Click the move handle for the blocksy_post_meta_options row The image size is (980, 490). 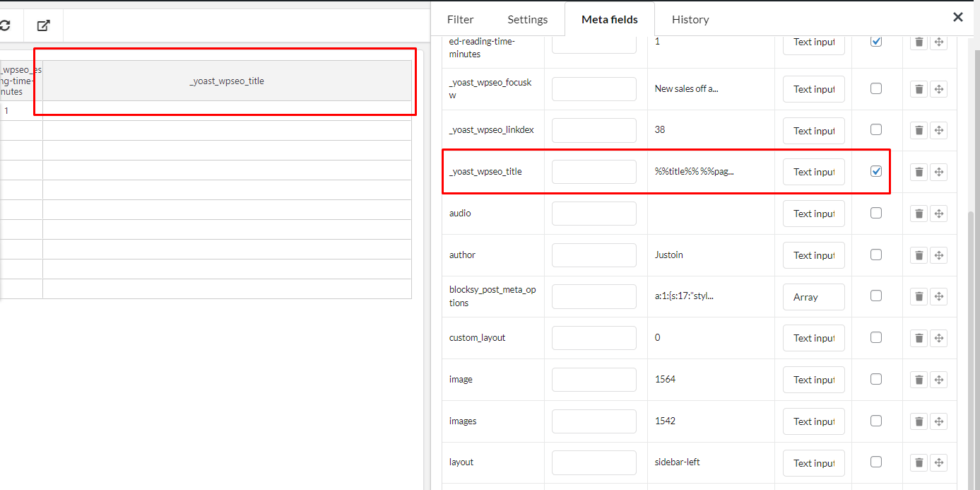click(x=939, y=297)
